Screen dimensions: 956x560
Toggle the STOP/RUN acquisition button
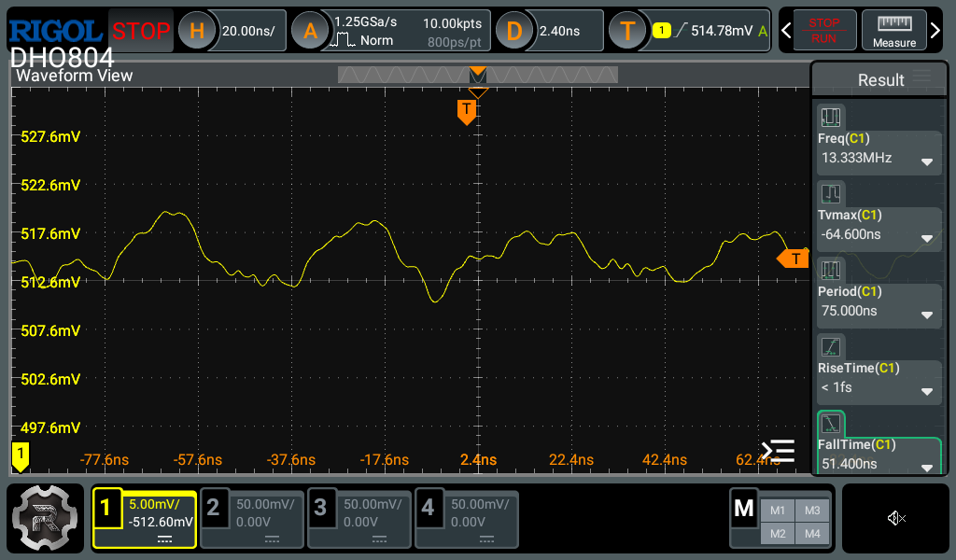823,31
